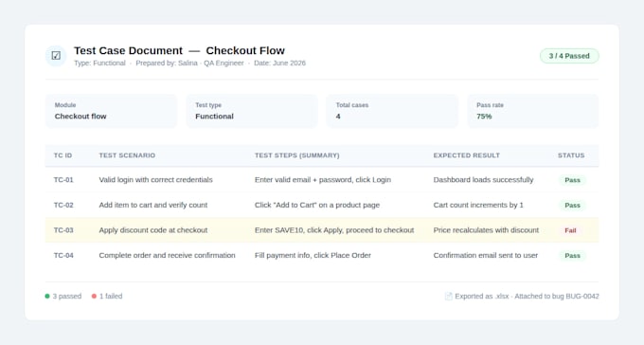Click 'Attached to bug BUG-0042' footer text
Screen dimensions: 644x345
tap(557, 296)
